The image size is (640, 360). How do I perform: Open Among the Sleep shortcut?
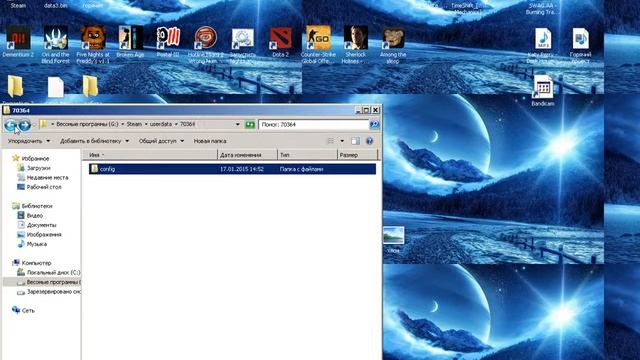[393, 44]
